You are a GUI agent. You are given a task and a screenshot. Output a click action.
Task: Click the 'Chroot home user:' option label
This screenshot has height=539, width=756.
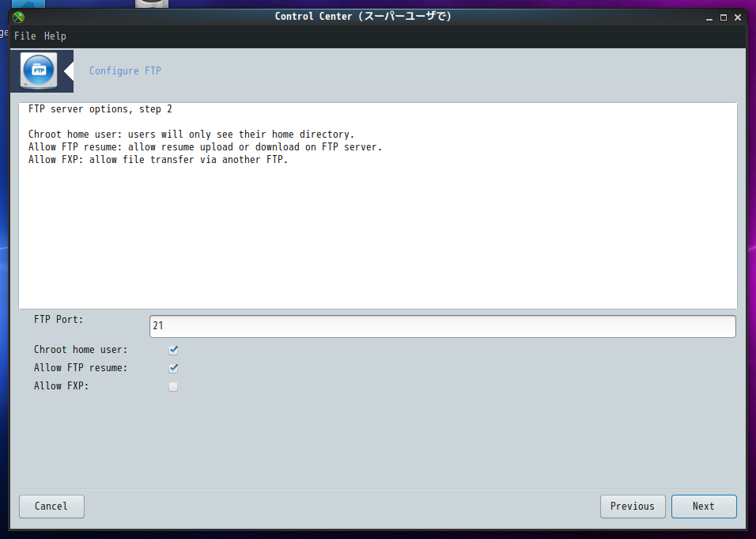(x=81, y=349)
